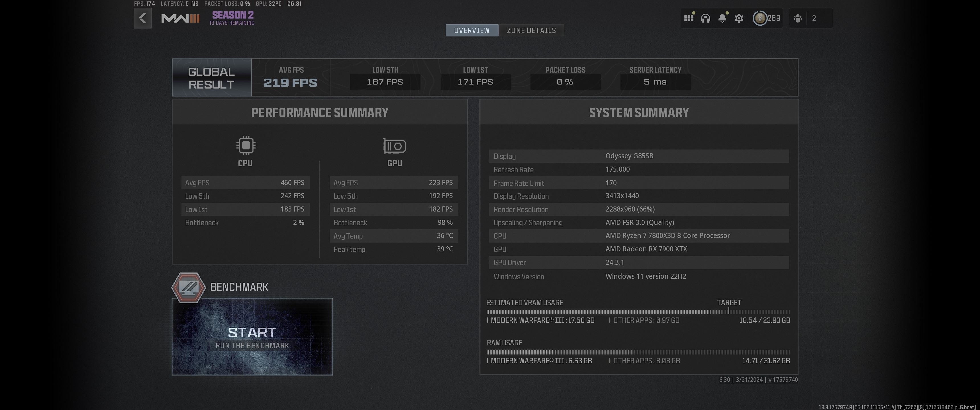
Task: Click the Packet Loss 0 % value
Action: 565,82
